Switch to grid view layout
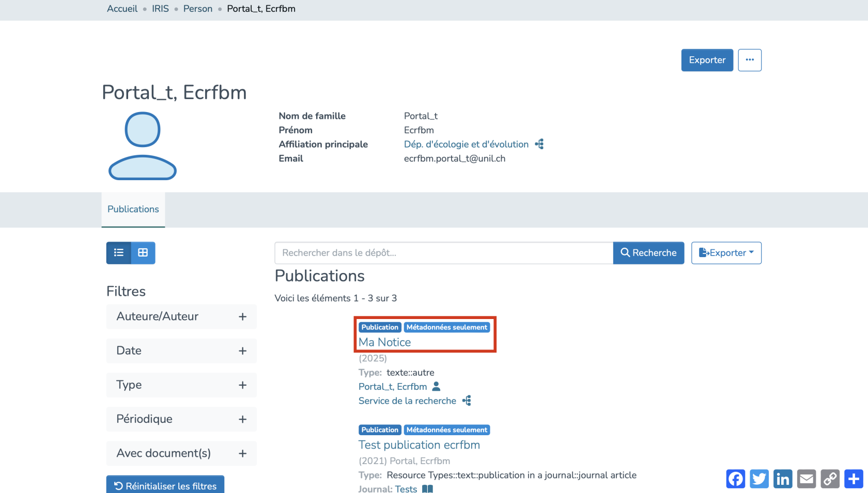The height and width of the screenshot is (493, 868). tap(143, 253)
